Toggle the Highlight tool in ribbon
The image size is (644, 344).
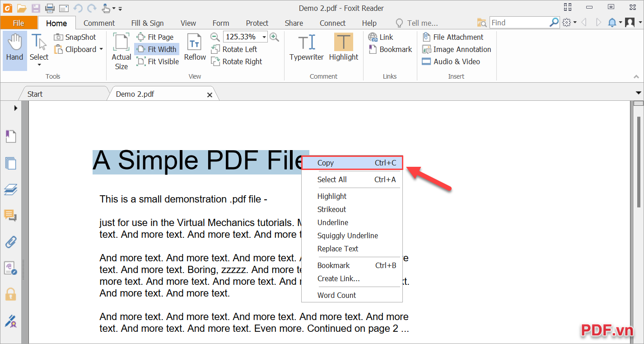point(343,47)
